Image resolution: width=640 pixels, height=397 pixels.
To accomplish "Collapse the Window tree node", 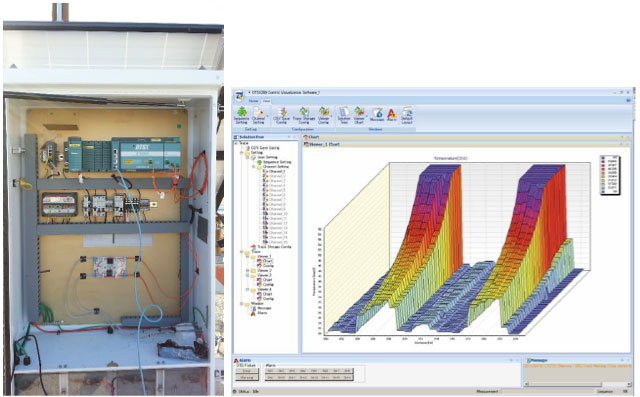I will click(242, 304).
